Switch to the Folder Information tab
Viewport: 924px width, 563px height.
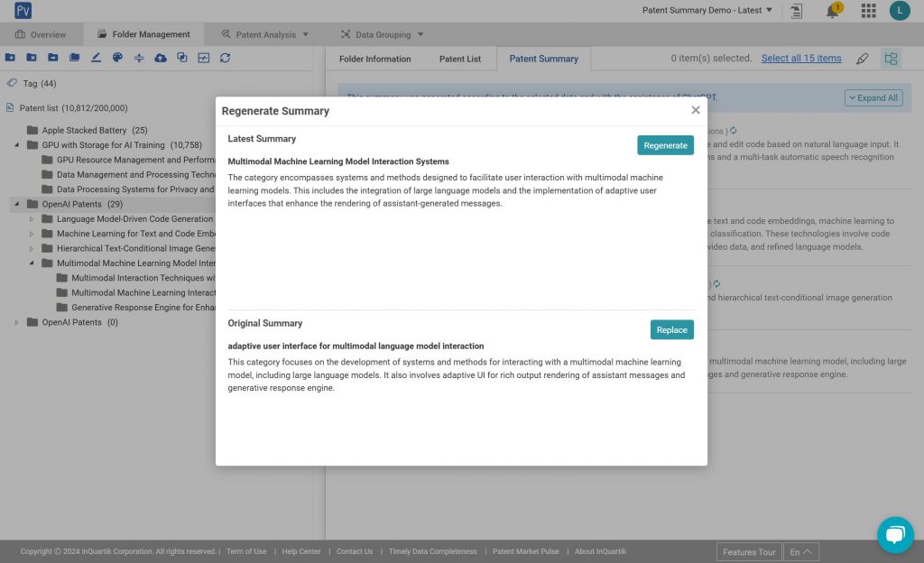pyautogui.click(x=374, y=59)
